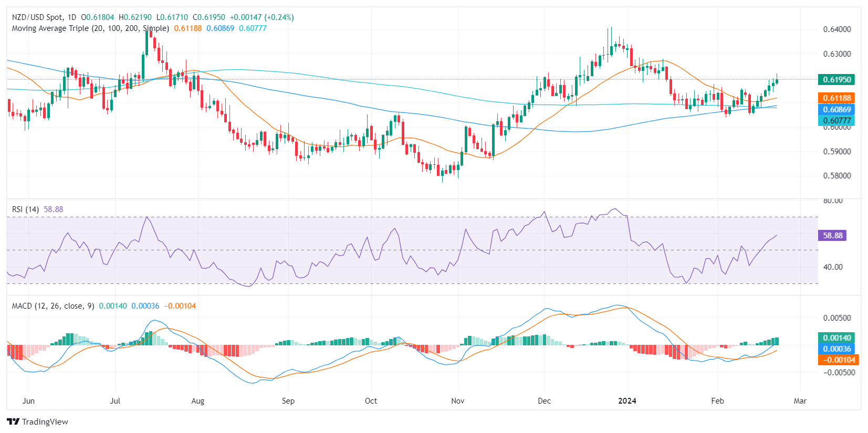This screenshot has height=433, width=868.
Task: Click the MACD (12, 26, close, 9) label
Action: coord(53,306)
